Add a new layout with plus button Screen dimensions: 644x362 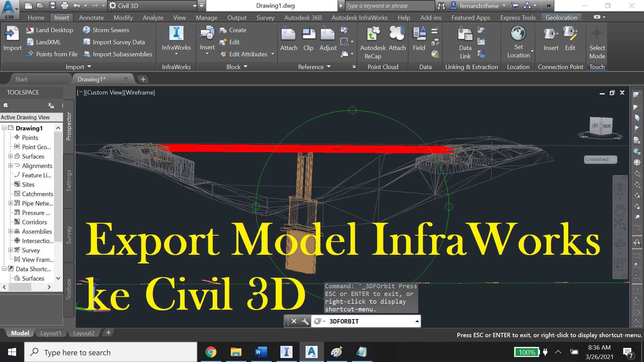click(108, 333)
